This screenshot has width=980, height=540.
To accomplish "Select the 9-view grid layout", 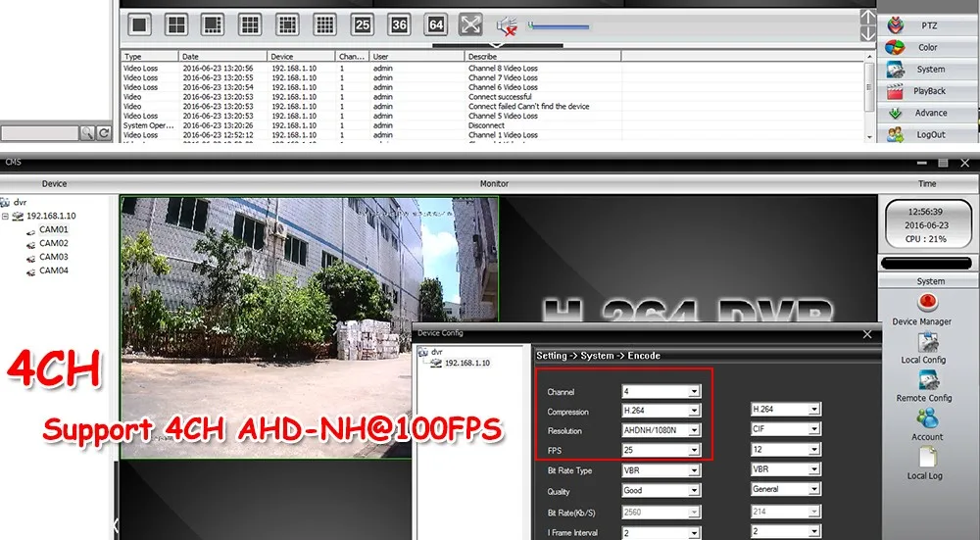I will 250,25.
